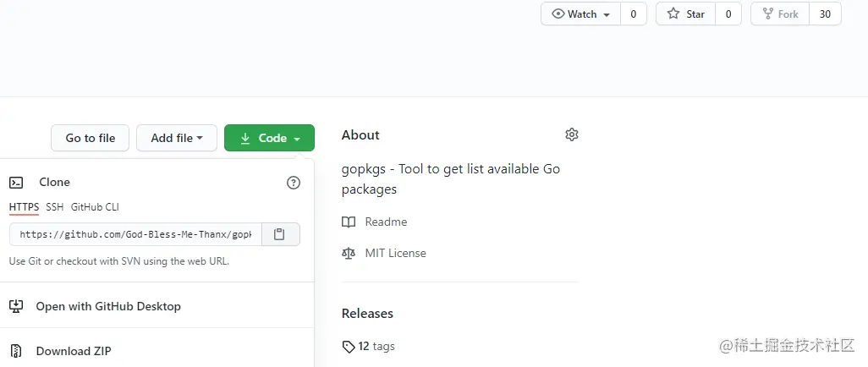Select the HTTPS clone tab
Image resolution: width=868 pixels, height=367 pixels.
coord(24,206)
